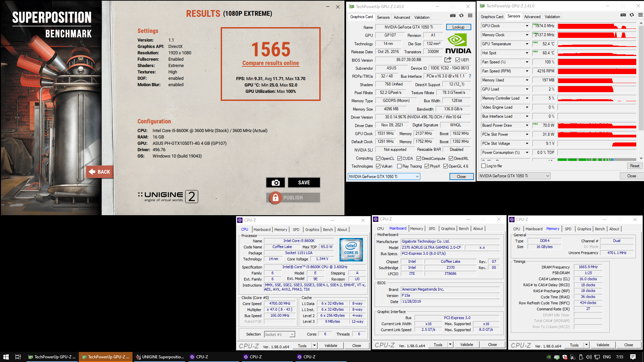Toggle the PhysX checkbox
644x362 pixels.
(427, 166)
